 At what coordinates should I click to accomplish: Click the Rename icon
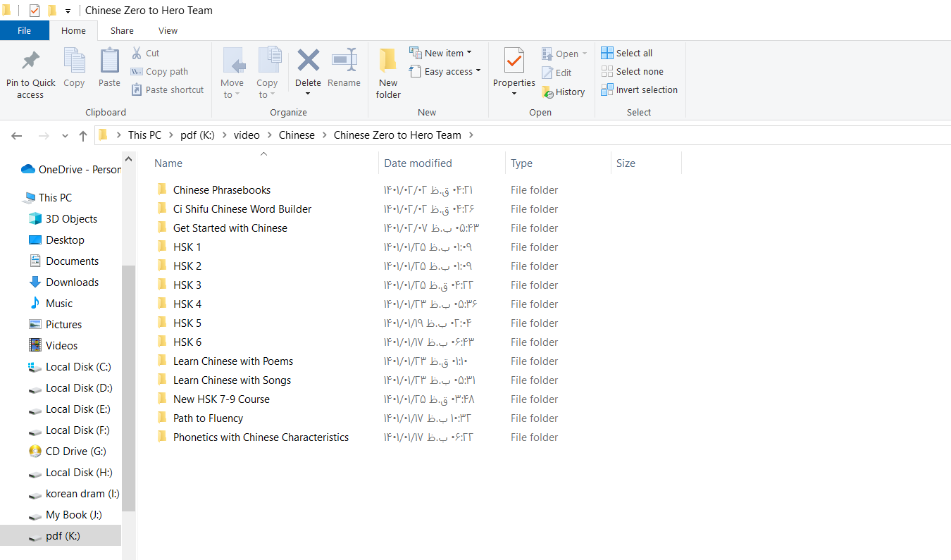point(344,61)
